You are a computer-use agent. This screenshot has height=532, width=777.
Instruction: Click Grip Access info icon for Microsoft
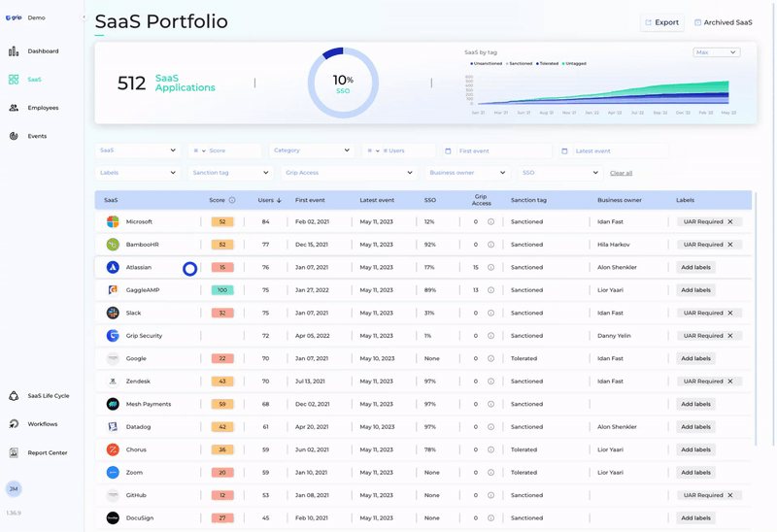tap(490, 221)
